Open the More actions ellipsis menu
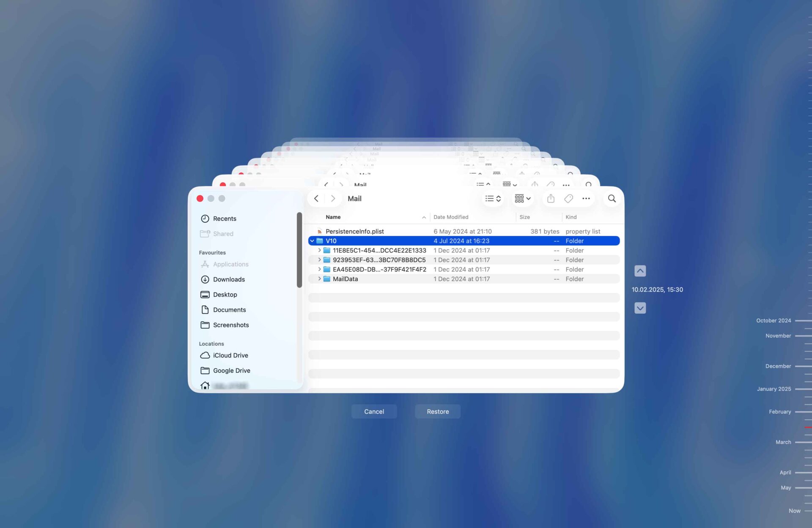Screen dimensions: 812x528 (586, 198)
